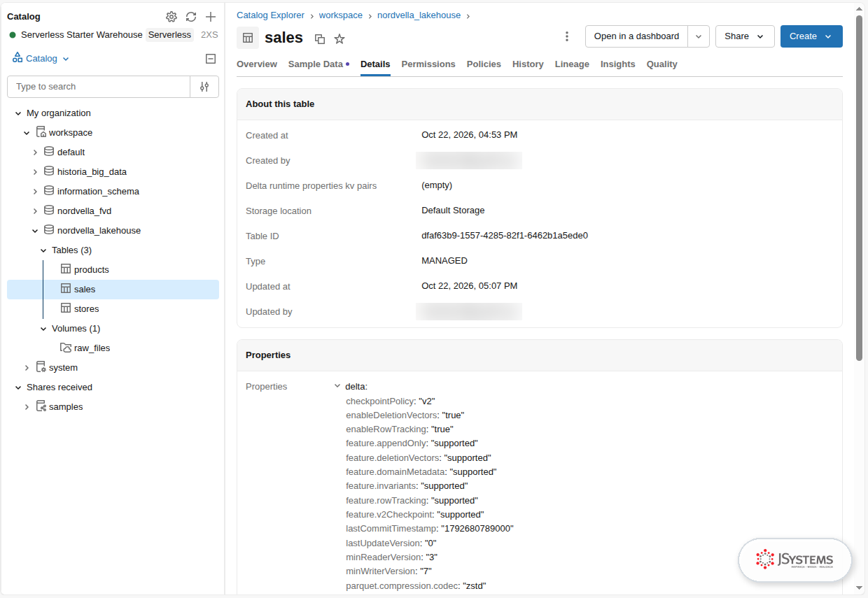Click the workspace catalog icon in tree
The image size is (868, 598).
point(41,132)
